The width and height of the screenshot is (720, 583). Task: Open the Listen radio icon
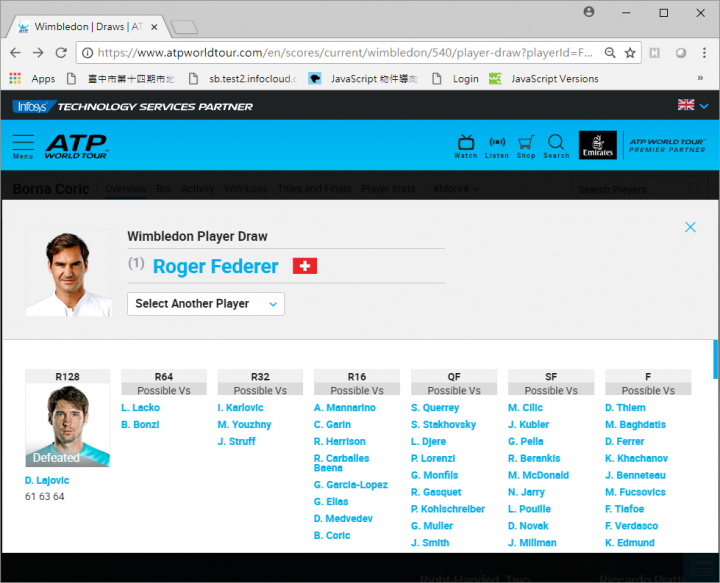point(497,146)
